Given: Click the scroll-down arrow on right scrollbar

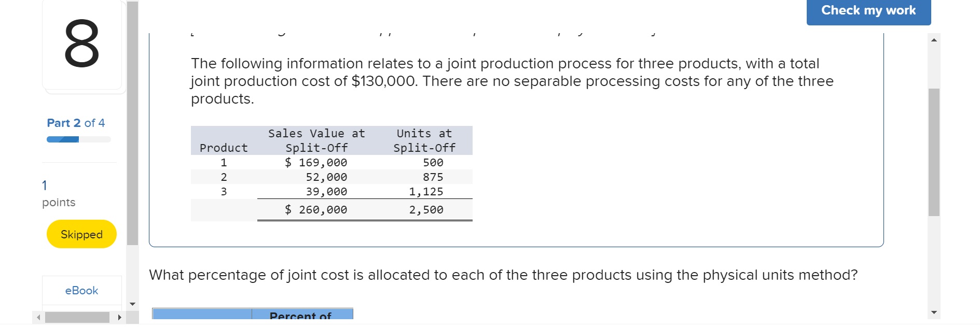Looking at the screenshot, I should (x=934, y=313).
